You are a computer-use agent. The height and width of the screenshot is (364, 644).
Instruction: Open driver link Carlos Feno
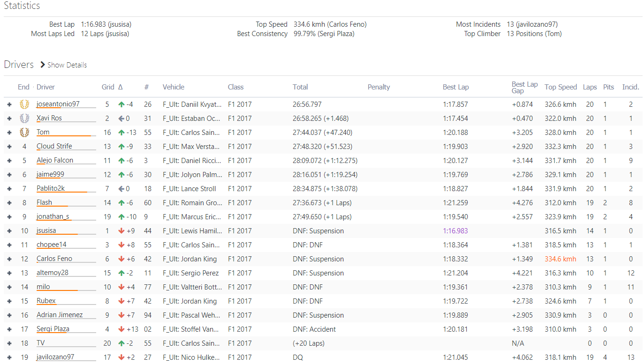click(x=54, y=259)
